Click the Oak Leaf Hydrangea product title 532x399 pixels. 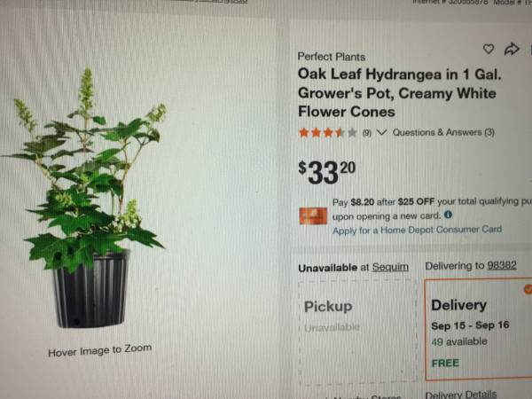click(x=399, y=93)
